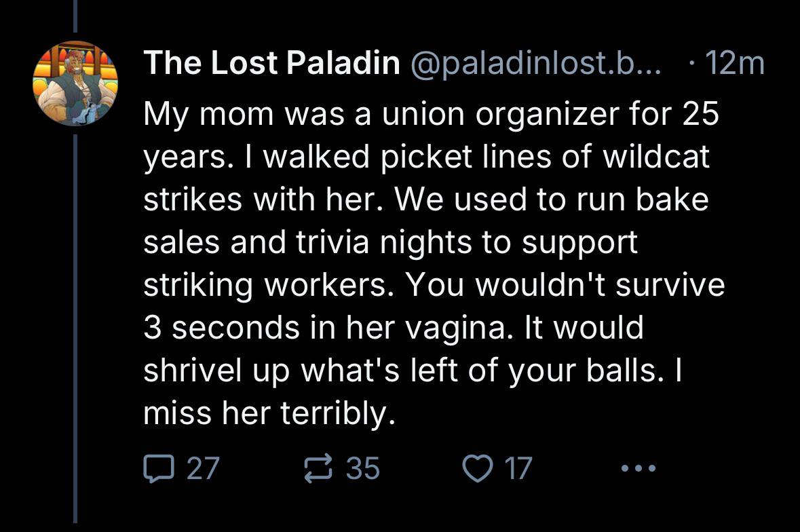Click the reply count 27
The width and height of the screenshot is (800, 532).
(x=202, y=468)
